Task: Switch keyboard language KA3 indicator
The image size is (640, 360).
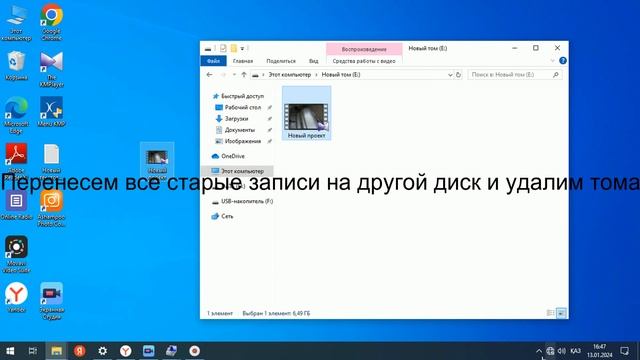Action: click(576, 351)
